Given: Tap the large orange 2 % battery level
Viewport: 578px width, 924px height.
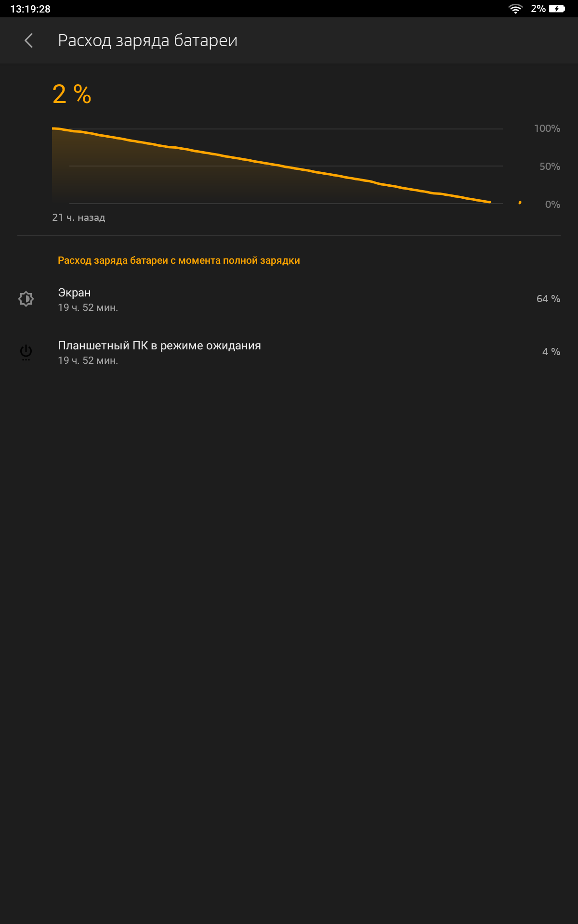Looking at the screenshot, I should (72, 94).
